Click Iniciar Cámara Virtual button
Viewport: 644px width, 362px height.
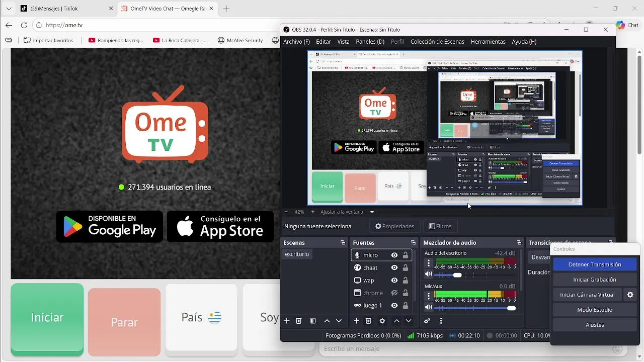587,295
